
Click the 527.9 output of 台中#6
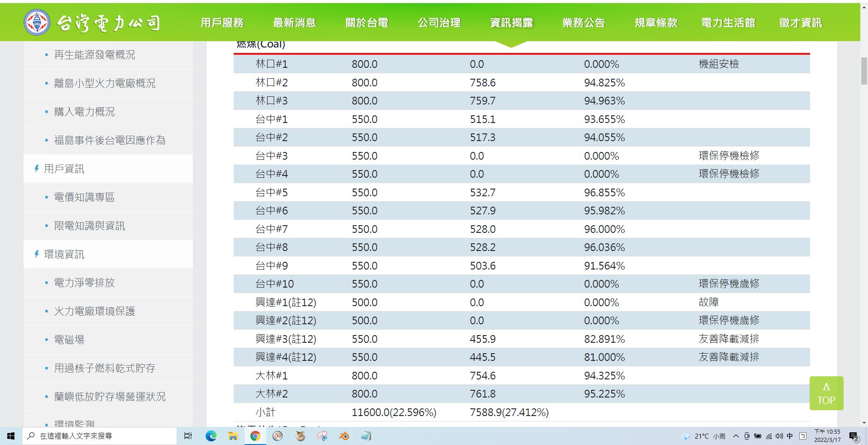[x=482, y=211]
